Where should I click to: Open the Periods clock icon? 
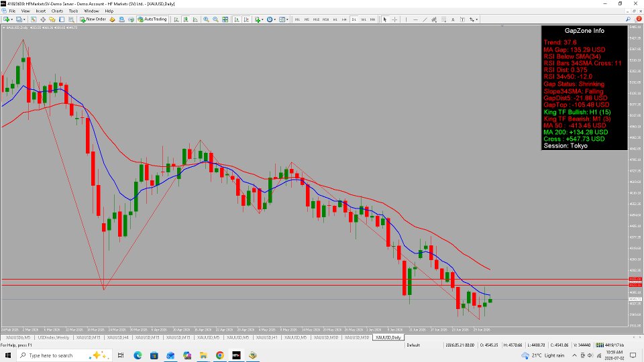[270, 19]
